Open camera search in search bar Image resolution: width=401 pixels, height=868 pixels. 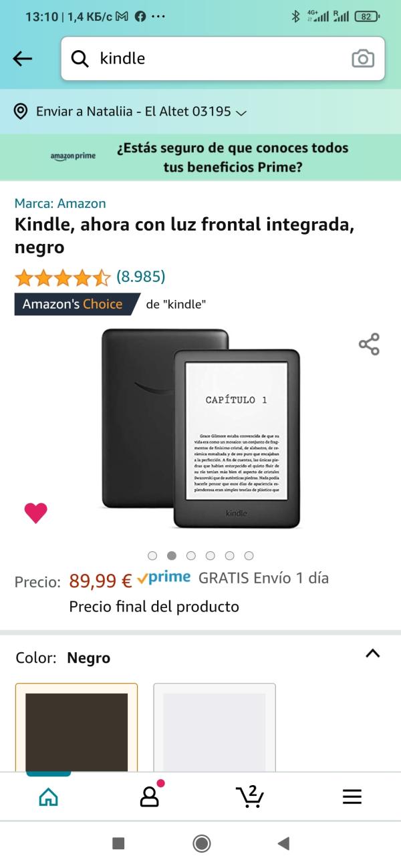(x=363, y=59)
